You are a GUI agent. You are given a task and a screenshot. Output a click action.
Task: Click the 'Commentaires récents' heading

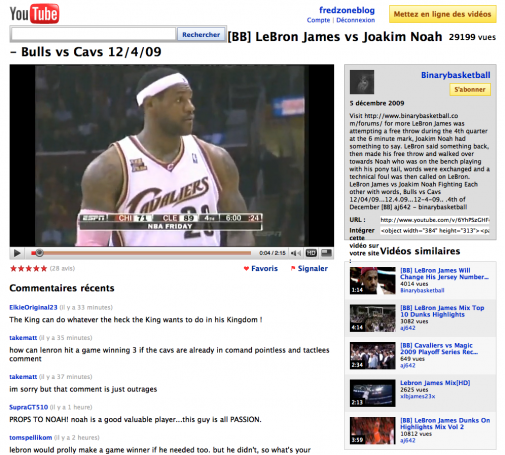point(62,288)
